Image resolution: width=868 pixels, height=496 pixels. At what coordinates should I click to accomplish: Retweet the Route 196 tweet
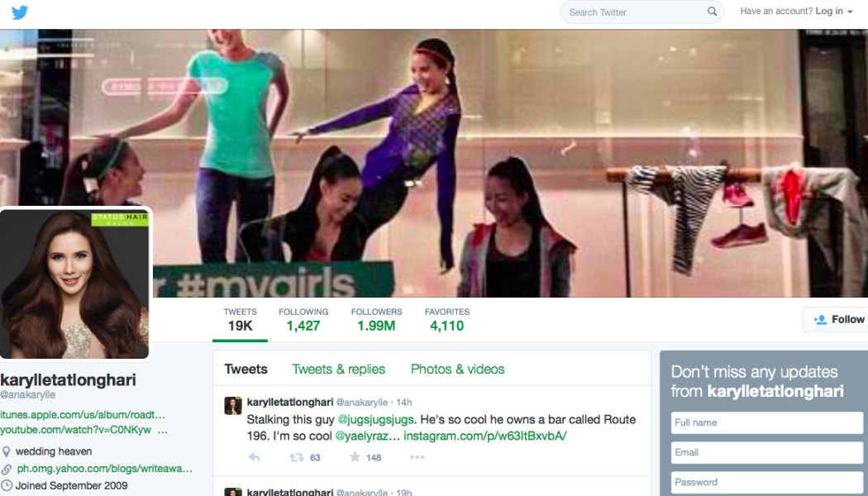pos(296,457)
